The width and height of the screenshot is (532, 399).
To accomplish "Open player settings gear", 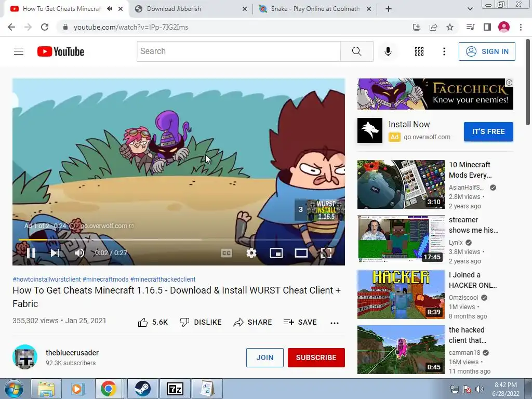I will coord(251,253).
